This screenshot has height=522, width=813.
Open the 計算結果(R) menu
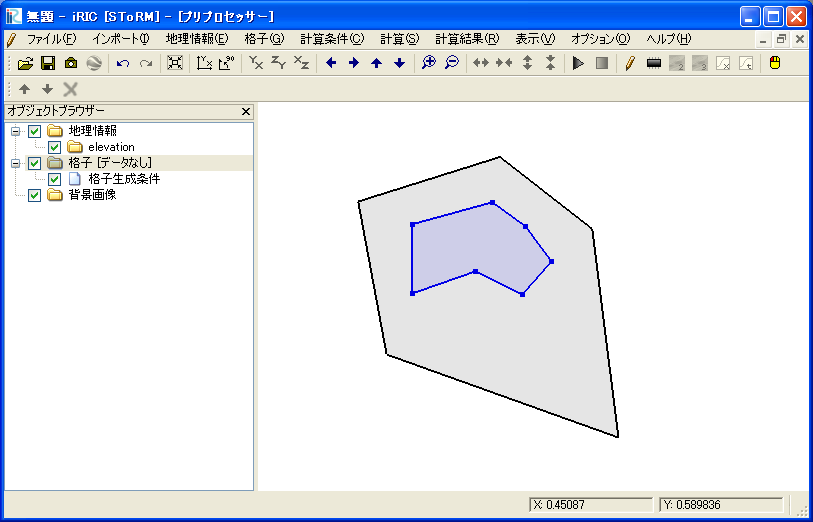coord(467,39)
